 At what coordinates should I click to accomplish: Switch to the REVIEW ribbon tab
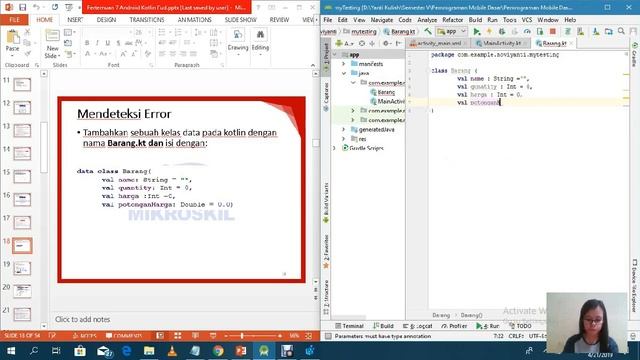click(279, 20)
